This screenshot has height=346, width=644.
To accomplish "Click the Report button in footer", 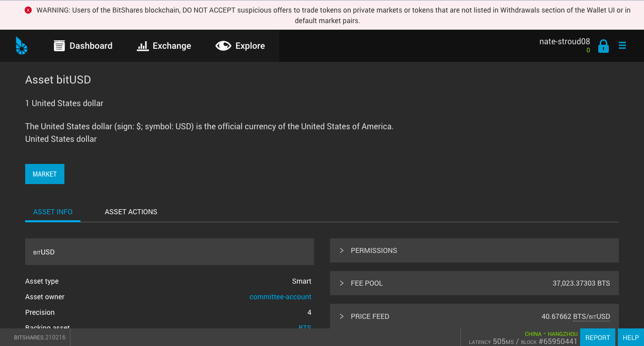I will pos(598,337).
